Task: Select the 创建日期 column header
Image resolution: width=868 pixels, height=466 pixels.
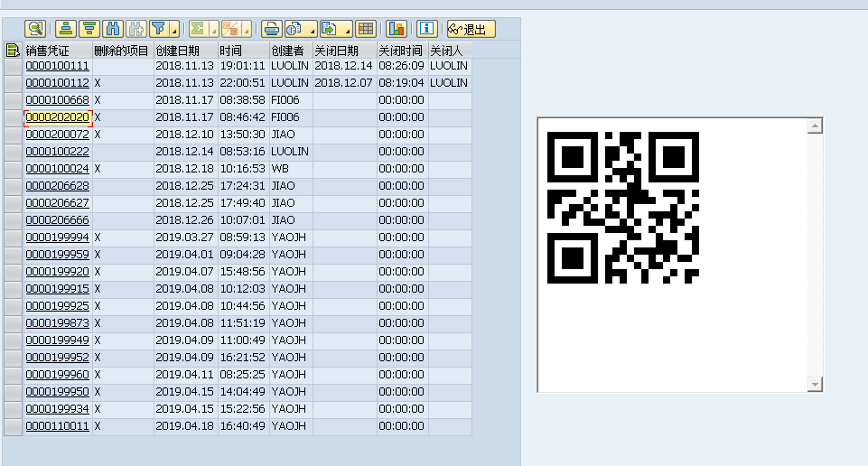Action: [x=184, y=50]
